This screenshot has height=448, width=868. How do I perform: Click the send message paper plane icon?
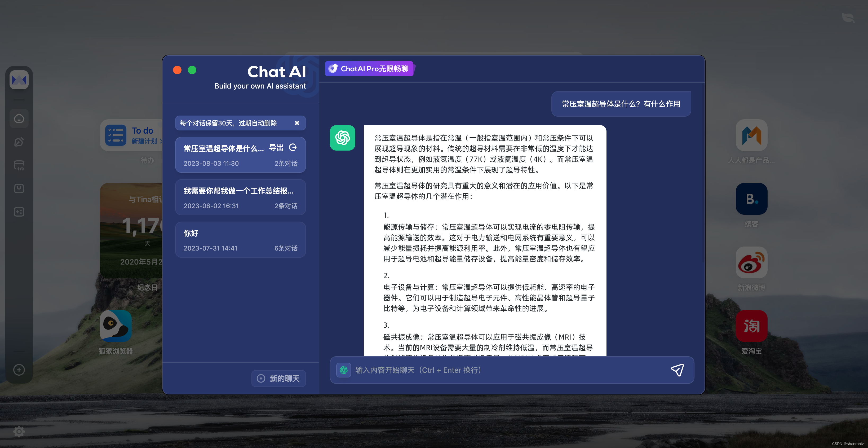(x=677, y=370)
